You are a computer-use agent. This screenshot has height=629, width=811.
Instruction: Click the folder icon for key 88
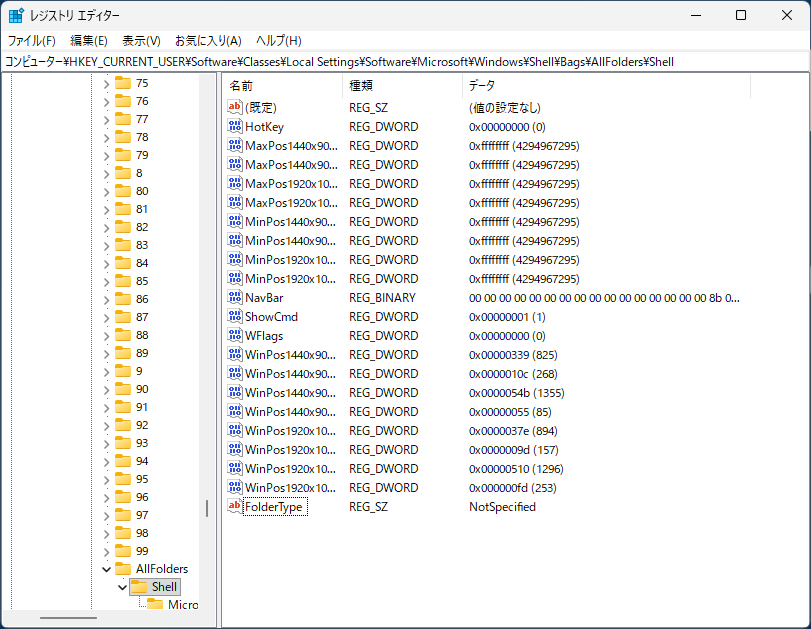pyautogui.click(x=123, y=335)
